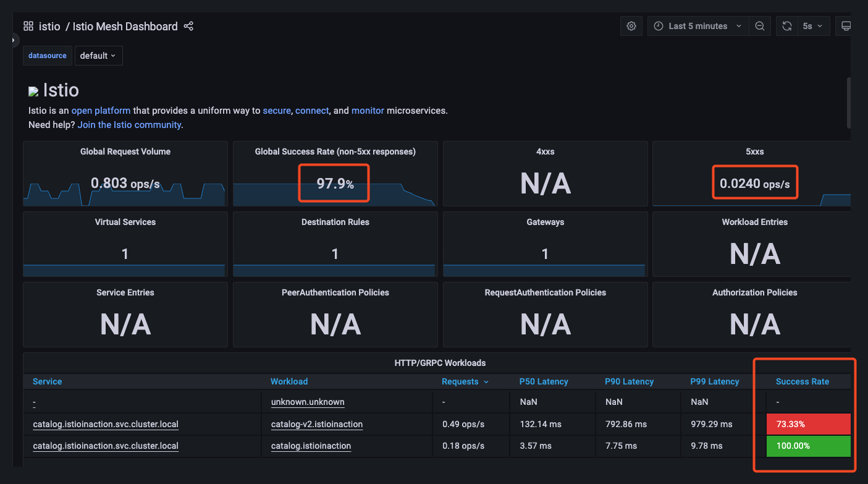The height and width of the screenshot is (484, 868).
Task: Sort table by P99 Latency column
Action: pyautogui.click(x=714, y=381)
